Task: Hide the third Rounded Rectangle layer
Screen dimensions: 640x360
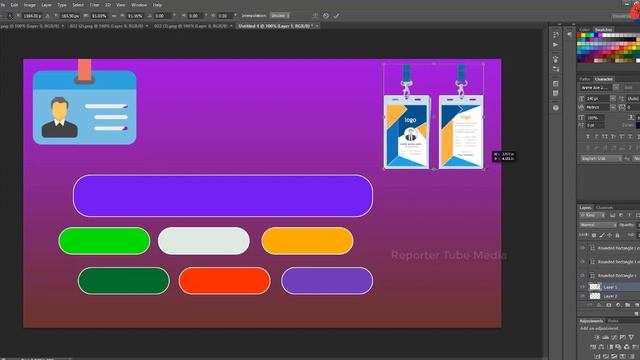Action: pos(582,276)
